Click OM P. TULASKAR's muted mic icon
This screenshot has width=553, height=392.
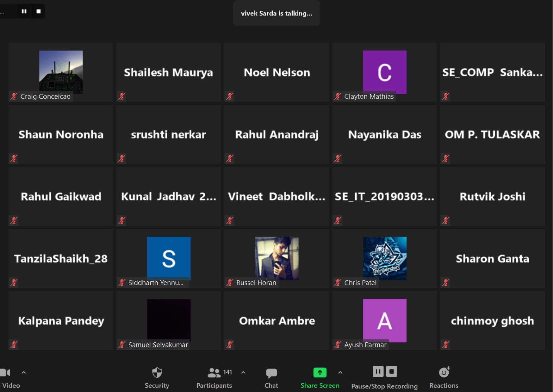446,158
